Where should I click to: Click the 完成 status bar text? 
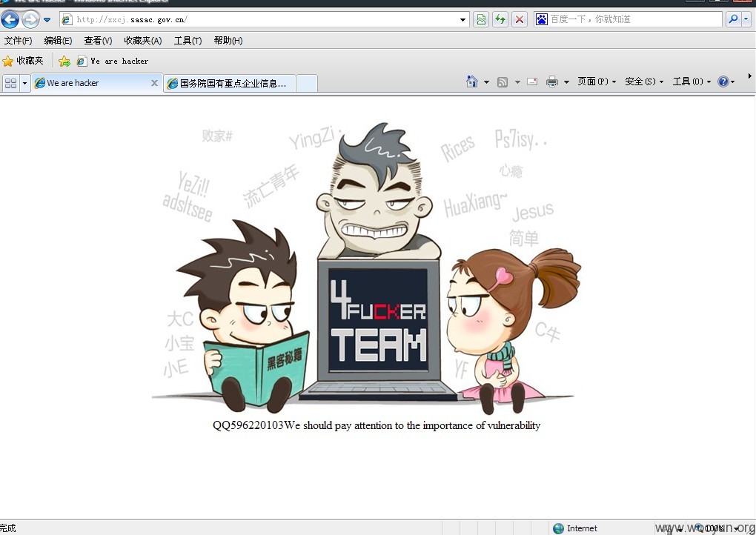pos(7,528)
